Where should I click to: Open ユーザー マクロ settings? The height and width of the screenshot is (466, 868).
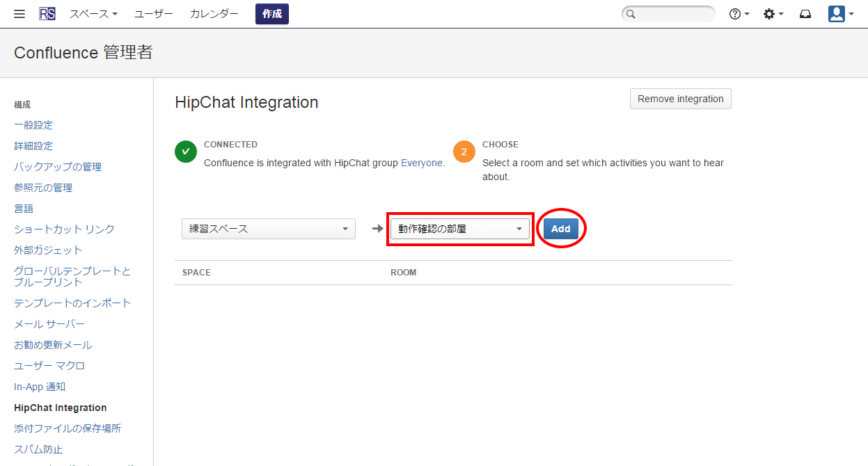(49, 366)
